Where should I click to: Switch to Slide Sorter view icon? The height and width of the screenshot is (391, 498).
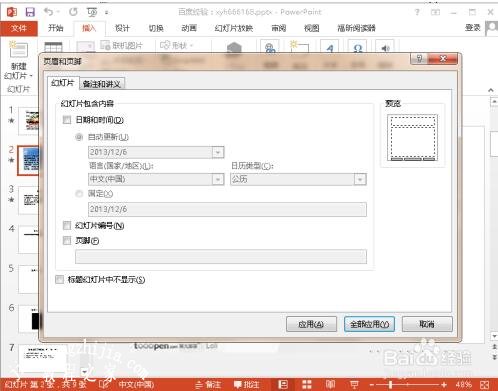[307, 385]
